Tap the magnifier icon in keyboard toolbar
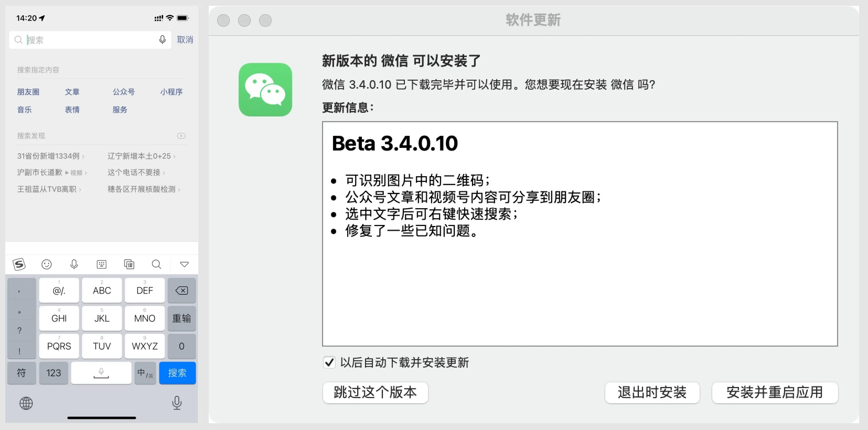 [156, 265]
